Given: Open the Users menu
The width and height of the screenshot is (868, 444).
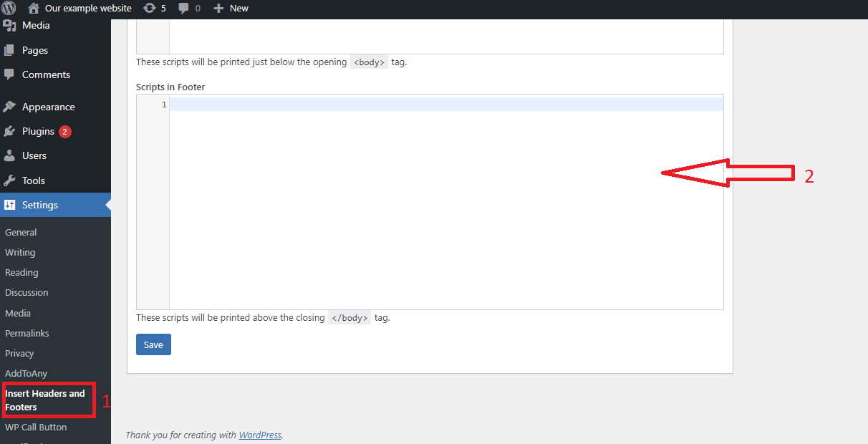Looking at the screenshot, I should click(34, 155).
